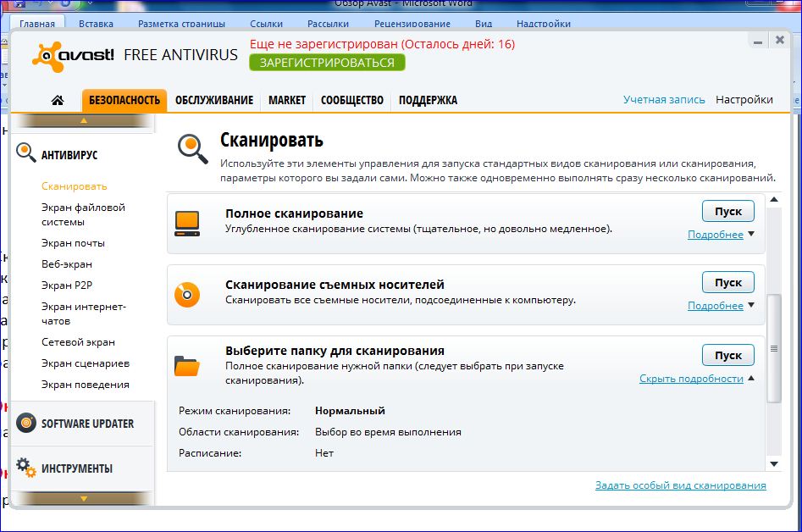Click the green ЗАРЕГИСТРИРОВАТЬСЯ button
The image size is (802, 532).
pyautogui.click(x=328, y=63)
